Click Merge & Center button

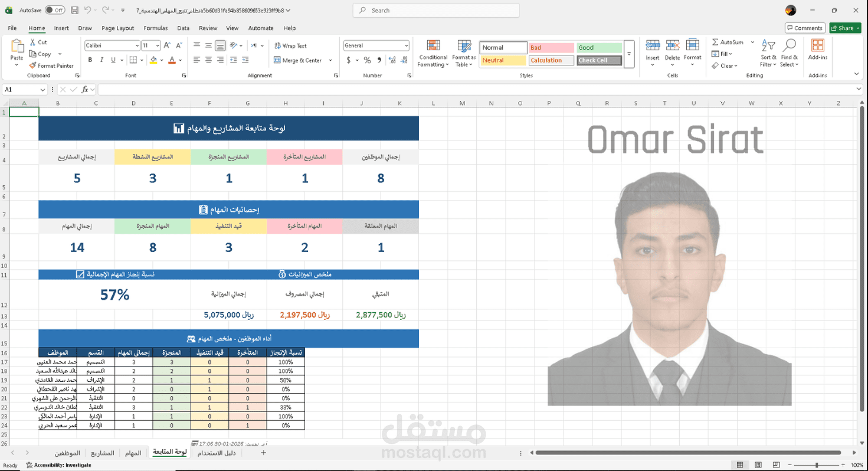(299, 60)
